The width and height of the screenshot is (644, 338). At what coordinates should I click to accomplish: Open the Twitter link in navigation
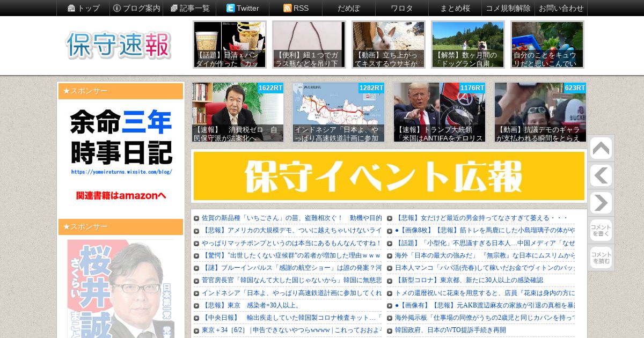coord(243,8)
